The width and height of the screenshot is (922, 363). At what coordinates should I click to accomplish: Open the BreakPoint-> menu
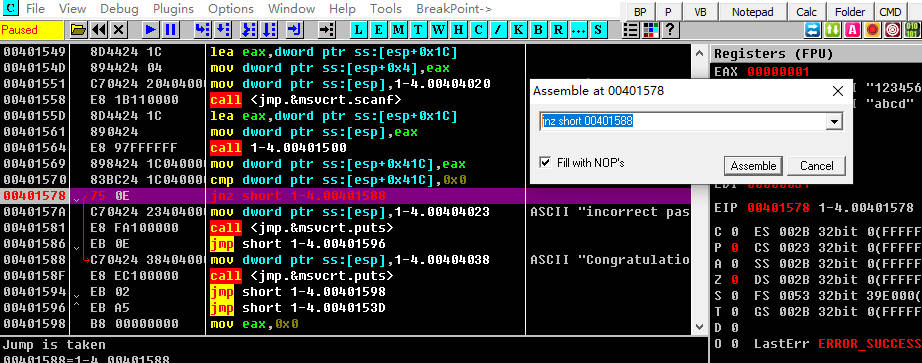455,9
